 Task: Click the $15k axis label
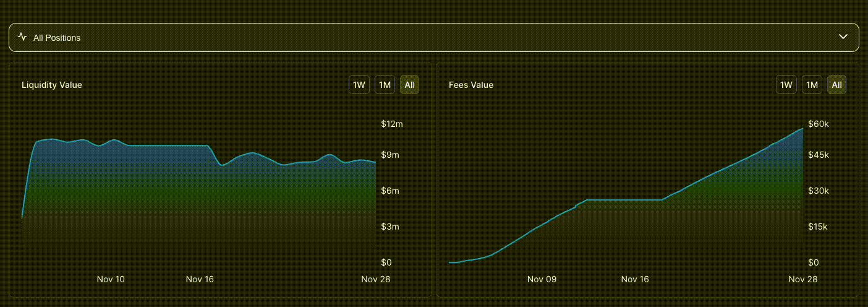coord(819,227)
